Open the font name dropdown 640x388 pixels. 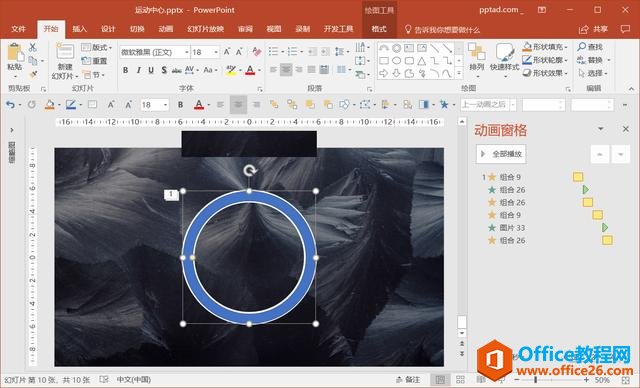pos(187,52)
